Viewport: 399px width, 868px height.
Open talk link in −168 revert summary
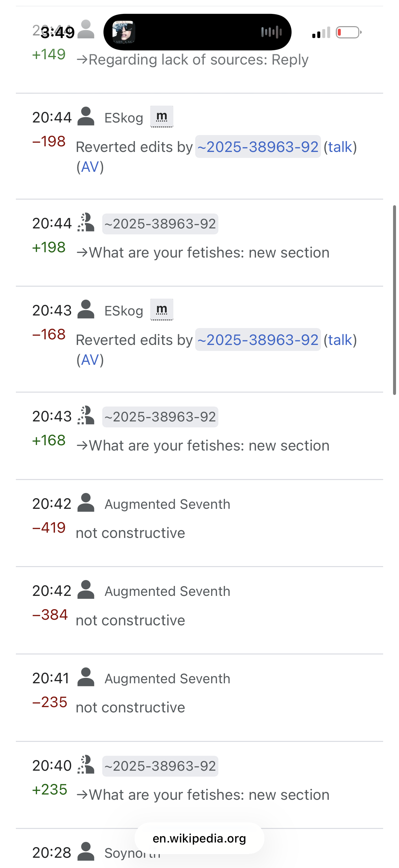click(340, 340)
